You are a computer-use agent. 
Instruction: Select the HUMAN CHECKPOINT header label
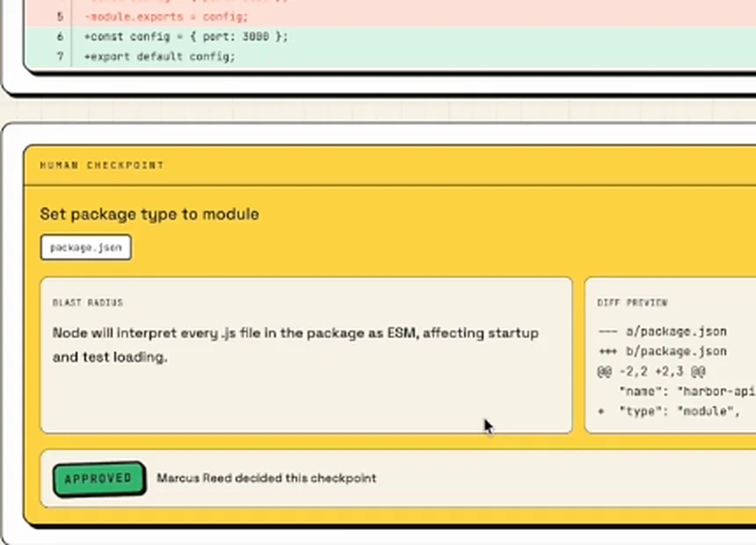pyautogui.click(x=102, y=165)
